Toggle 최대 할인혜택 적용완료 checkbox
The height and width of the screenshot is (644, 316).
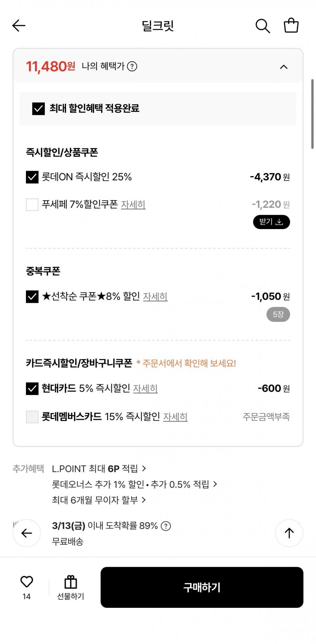coord(38,109)
